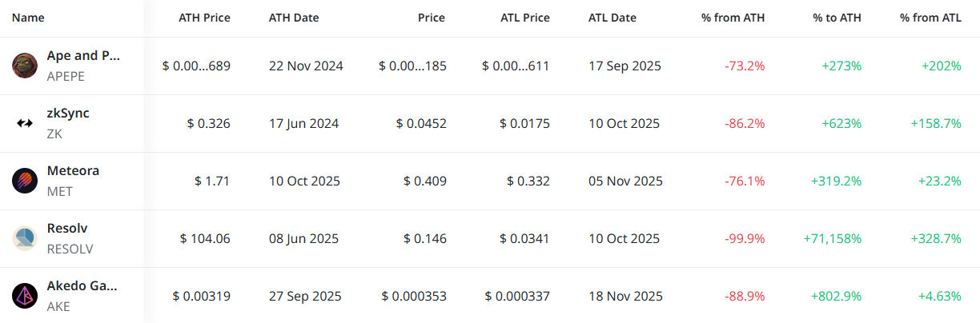
Task: Open the zkSync coin page link
Action: (x=68, y=114)
